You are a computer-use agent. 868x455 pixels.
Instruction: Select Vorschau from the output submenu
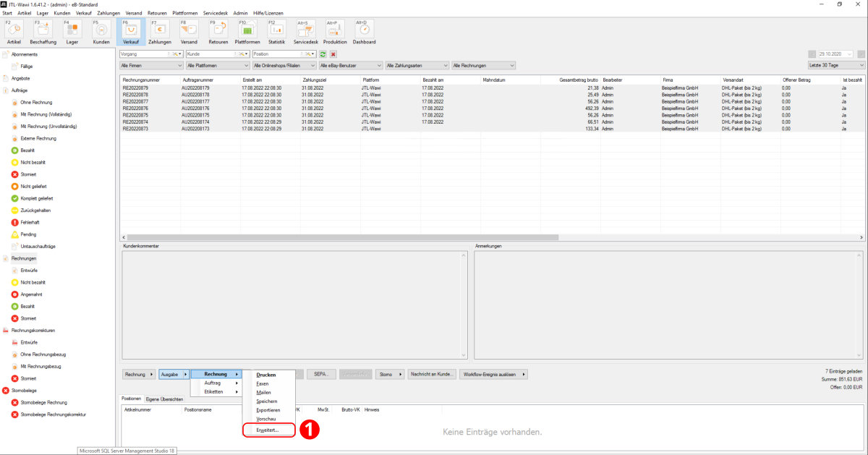[x=265, y=419]
